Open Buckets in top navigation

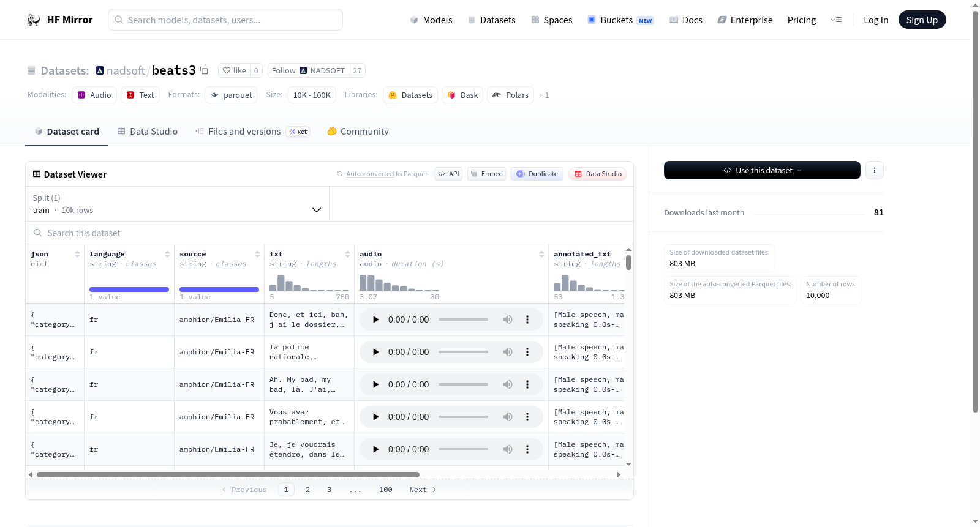pos(620,20)
